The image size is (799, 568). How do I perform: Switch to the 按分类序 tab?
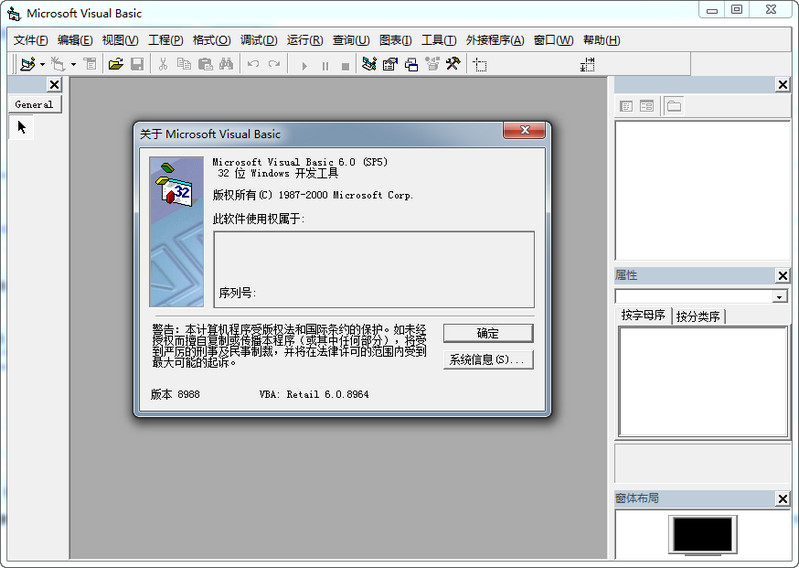[x=698, y=317]
